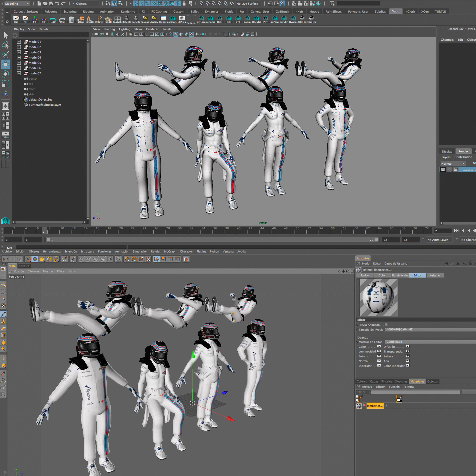Select the move tool in BodyPaint toolbar

point(35,259)
